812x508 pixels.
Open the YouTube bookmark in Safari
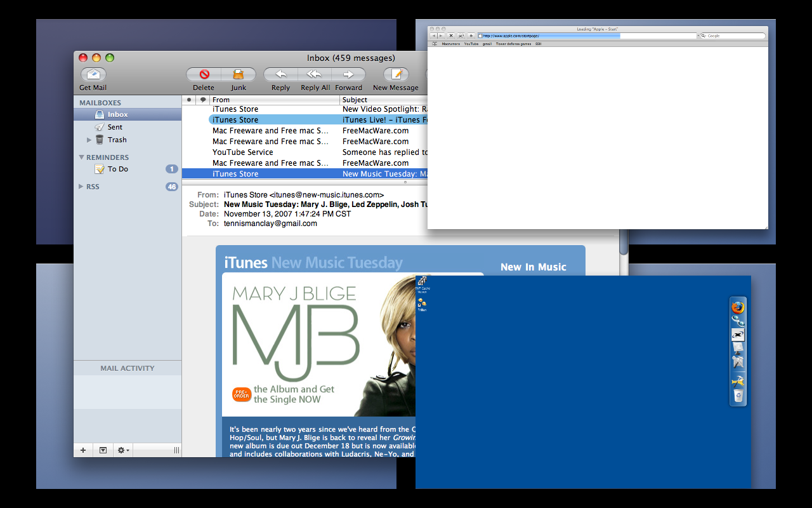pos(471,44)
